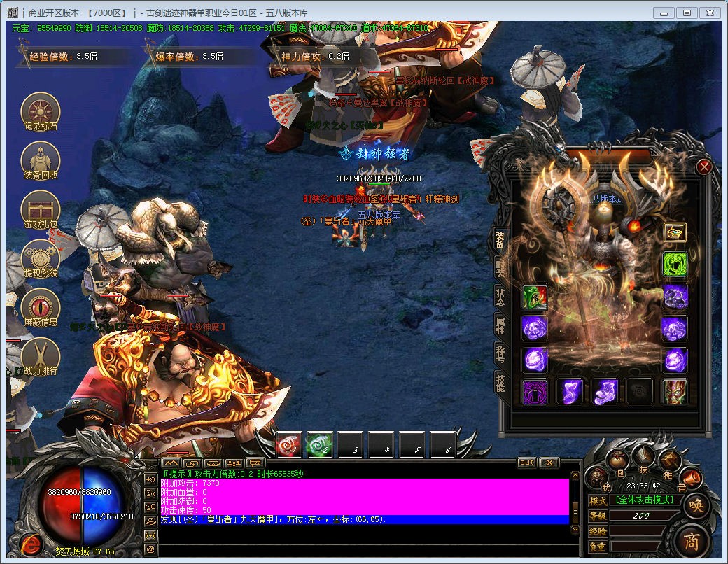The image size is (728, 564).
Task: Select the left purple ring slot
Action: 534,360
